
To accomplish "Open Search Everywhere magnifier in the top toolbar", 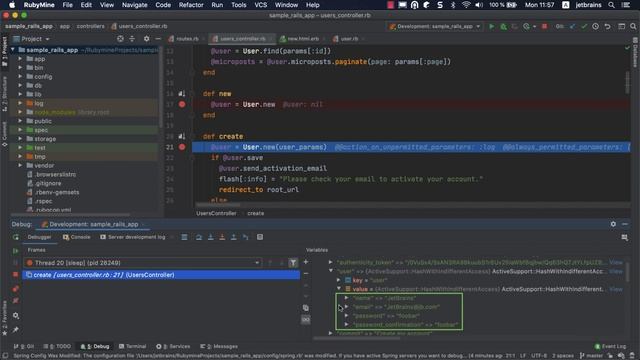I will [633, 27].
